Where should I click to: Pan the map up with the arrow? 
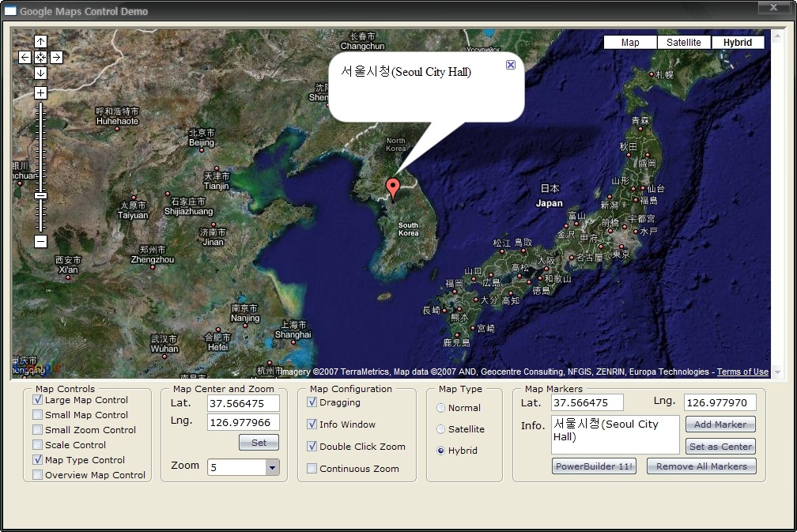point(40,42)
